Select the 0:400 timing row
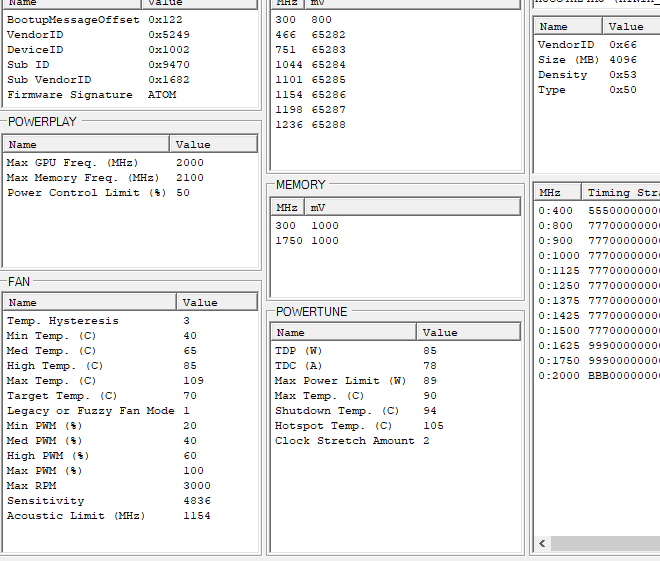 coord(598,211)
